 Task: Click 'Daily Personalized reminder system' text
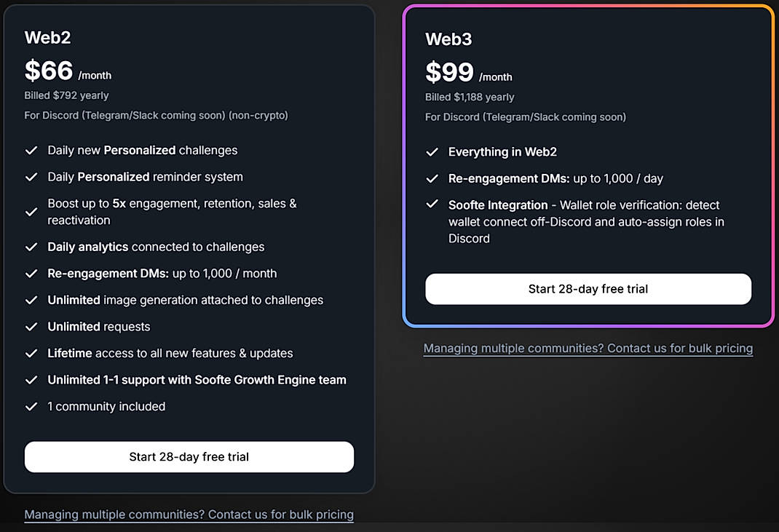coord(145,177)
